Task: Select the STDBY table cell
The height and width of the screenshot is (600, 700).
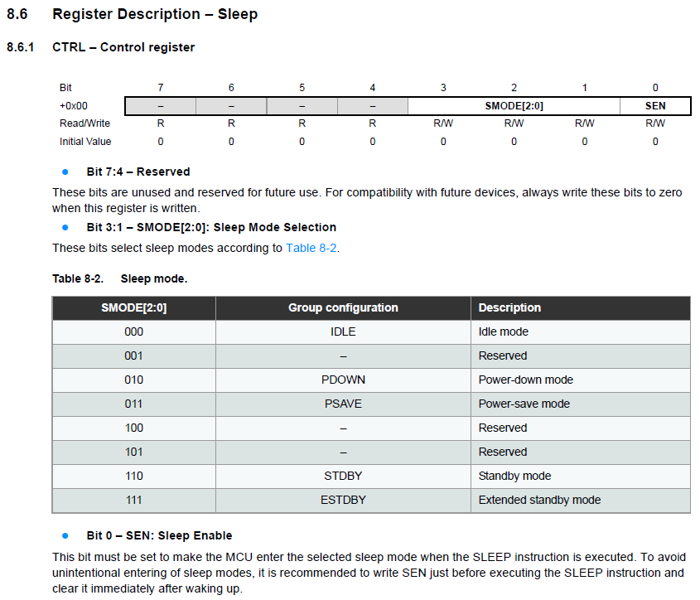Action: click(x=343, y=477)
